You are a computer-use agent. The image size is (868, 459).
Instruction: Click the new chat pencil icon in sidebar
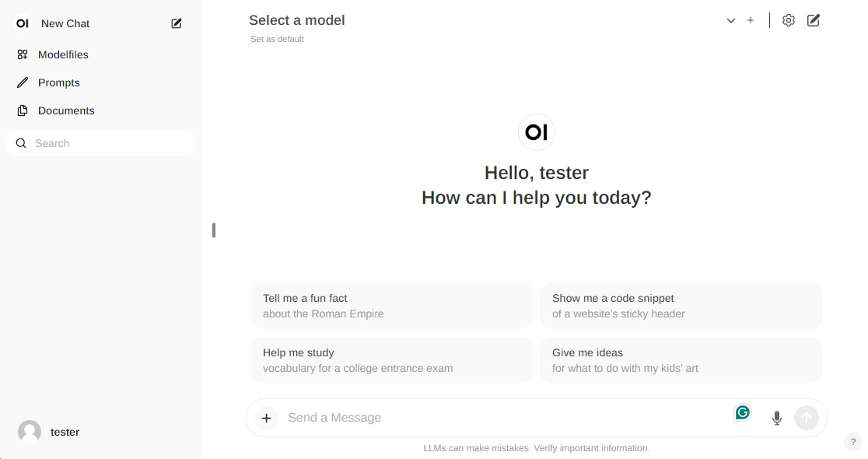(177, 23)
